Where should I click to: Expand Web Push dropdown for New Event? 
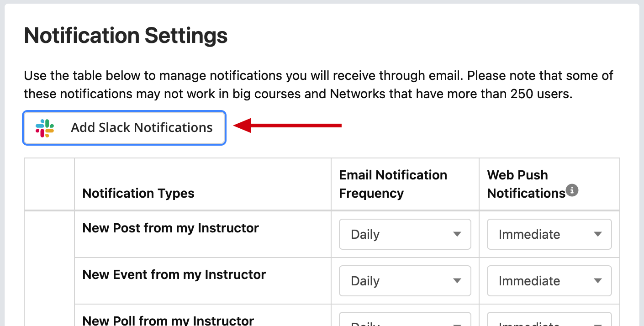pos(549,281)
